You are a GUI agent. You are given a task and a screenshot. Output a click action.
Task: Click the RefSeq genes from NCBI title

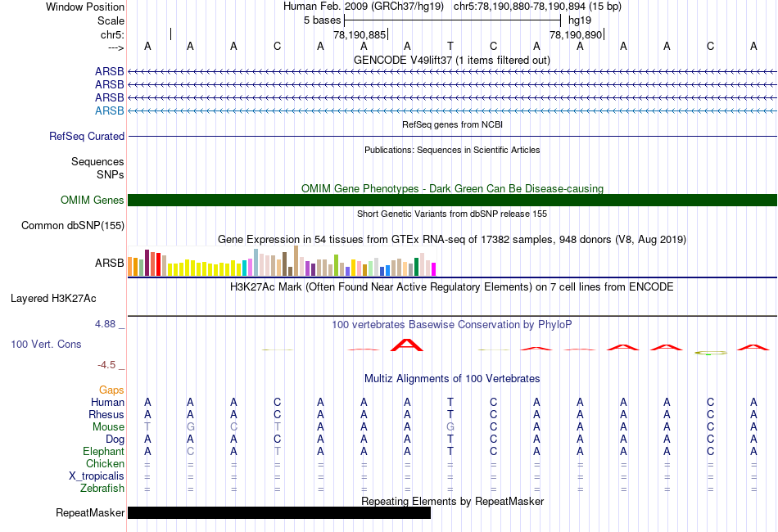click(x=452, y=124)
